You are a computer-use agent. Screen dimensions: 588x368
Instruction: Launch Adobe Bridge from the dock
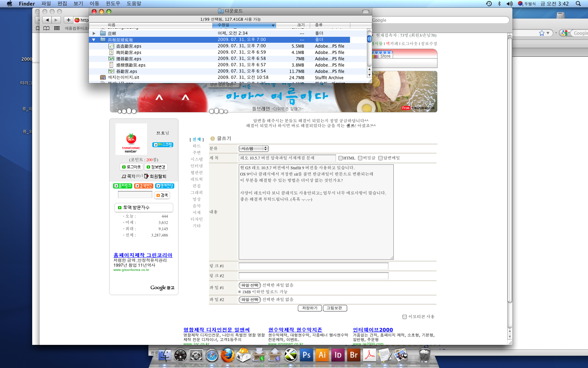point(353,355)
